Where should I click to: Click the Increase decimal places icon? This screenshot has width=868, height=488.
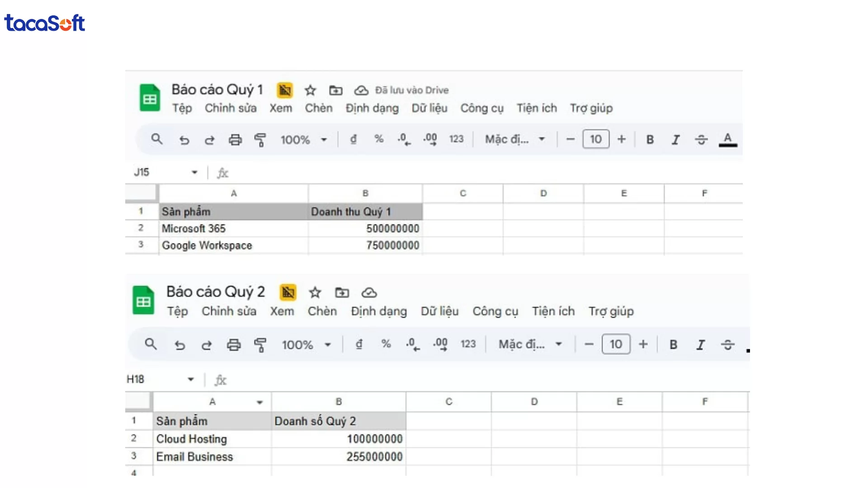[429, 140]
